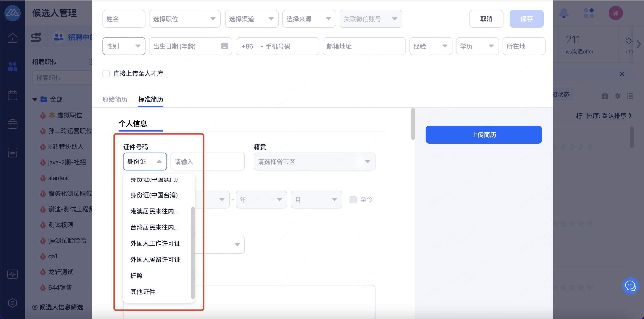Click the gear icon in list toolbar

pyautogui.click(x=618, y=96)
